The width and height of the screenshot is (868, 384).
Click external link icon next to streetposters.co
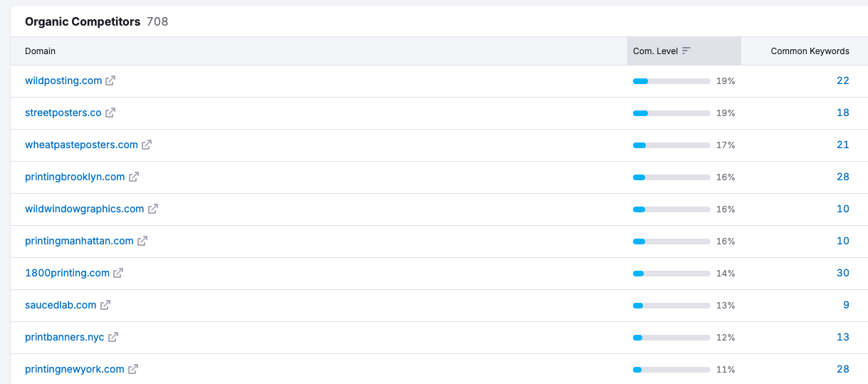click(x=110, y=113)
